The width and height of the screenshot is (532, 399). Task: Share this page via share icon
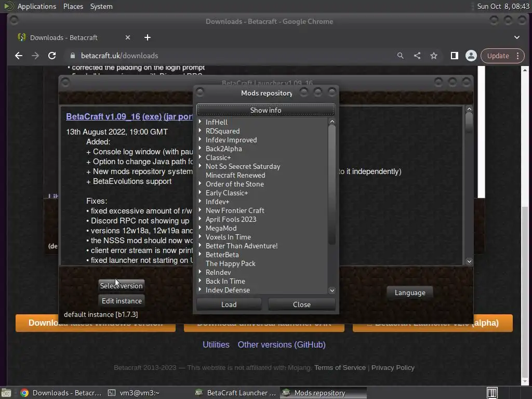coord(417,56)
